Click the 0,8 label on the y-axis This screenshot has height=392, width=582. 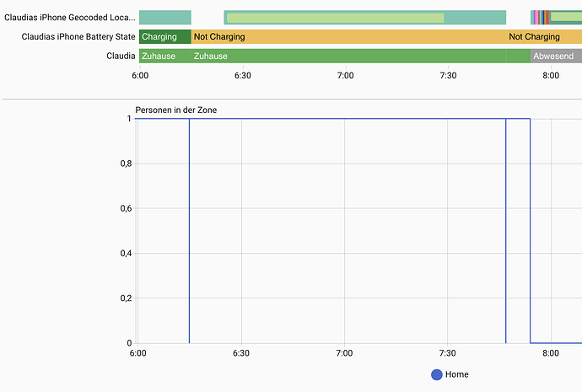pos(124,164)
